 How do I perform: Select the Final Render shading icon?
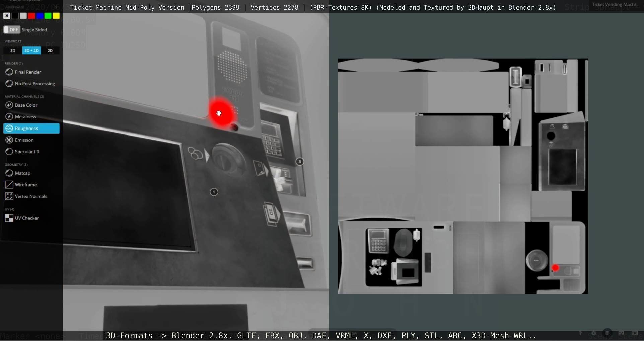pyautogui.click(x=9, y=72)
